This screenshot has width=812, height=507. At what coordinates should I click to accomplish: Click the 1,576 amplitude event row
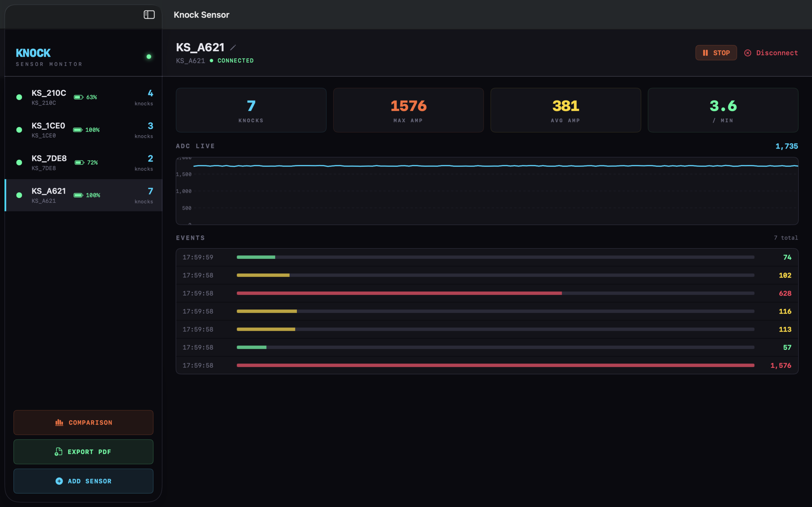point(487,365)
